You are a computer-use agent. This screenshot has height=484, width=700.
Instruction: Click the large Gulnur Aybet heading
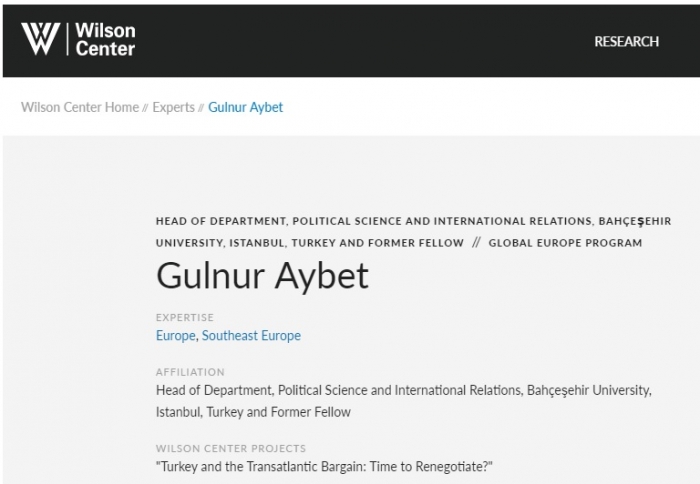coord(262,275)
